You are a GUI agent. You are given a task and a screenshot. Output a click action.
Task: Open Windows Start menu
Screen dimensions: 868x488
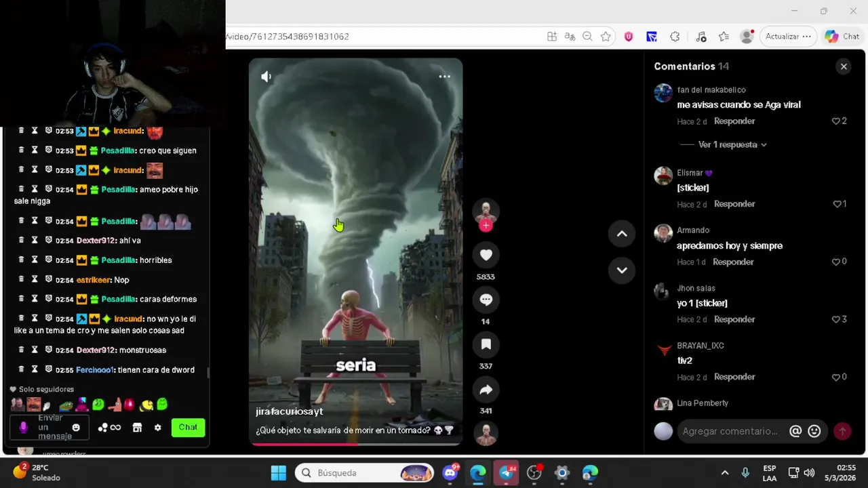click(278, 472)
